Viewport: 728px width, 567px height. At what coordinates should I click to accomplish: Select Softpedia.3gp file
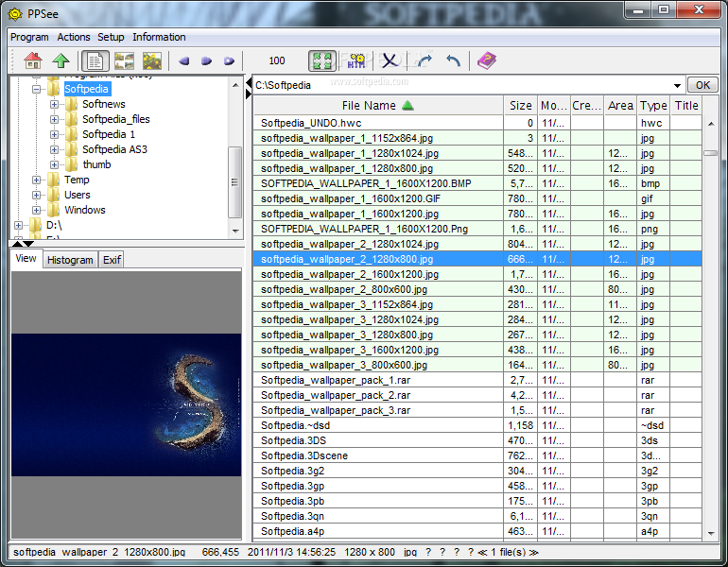coord(477,487)
